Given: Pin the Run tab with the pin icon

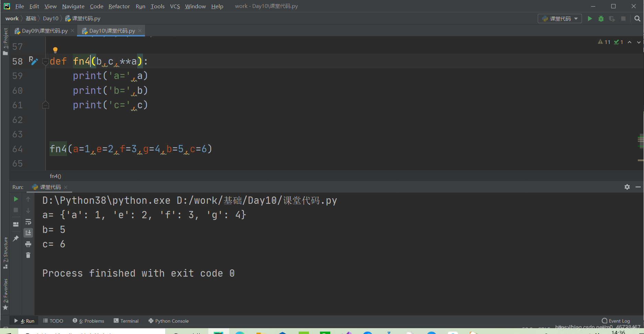Looking at the screenshot, I should click(16, 238).
